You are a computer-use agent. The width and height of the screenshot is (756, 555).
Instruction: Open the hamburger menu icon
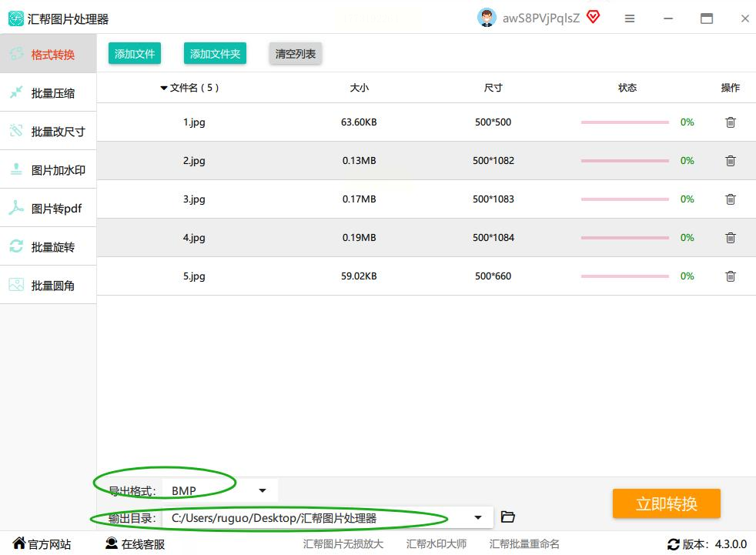pos(630,18)
